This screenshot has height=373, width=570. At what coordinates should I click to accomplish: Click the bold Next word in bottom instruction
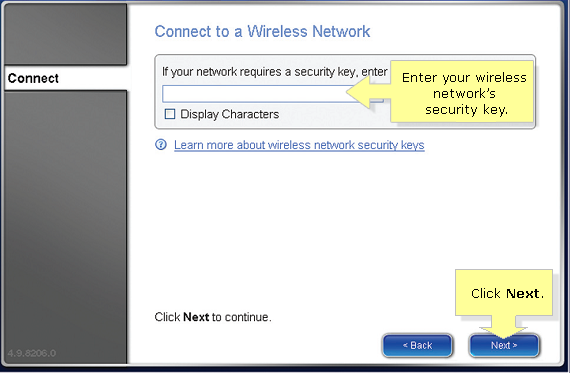click(x=196, y=317)
